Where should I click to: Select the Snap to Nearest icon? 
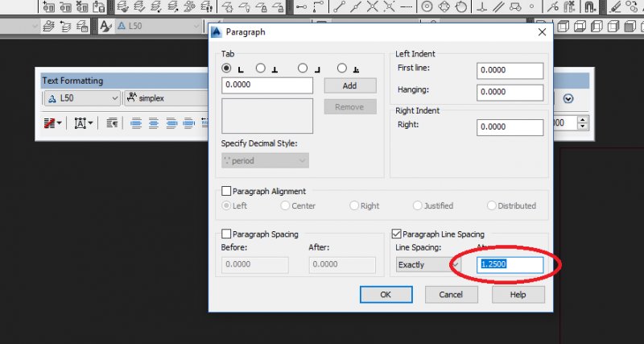point(553,6)
